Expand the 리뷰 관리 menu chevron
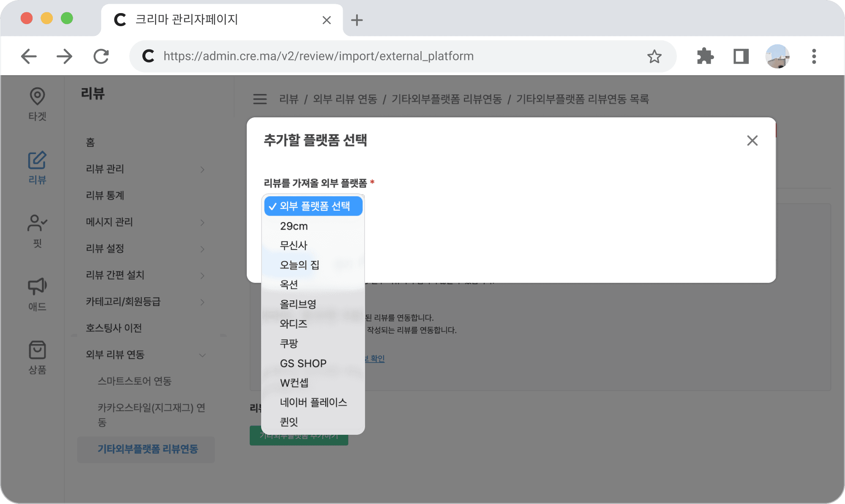Image resolution: width=845 pixels, height=504 pixels. (x=202, y=169)
